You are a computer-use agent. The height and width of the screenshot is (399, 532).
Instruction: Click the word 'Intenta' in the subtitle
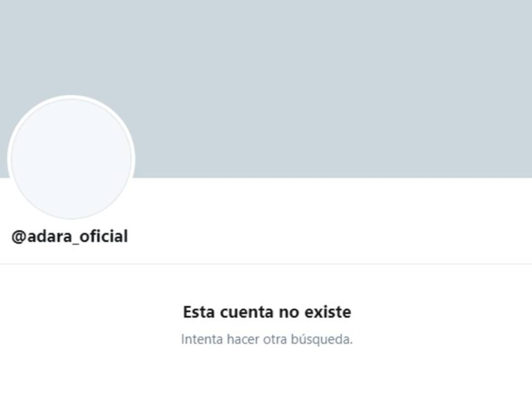[202, 339]
